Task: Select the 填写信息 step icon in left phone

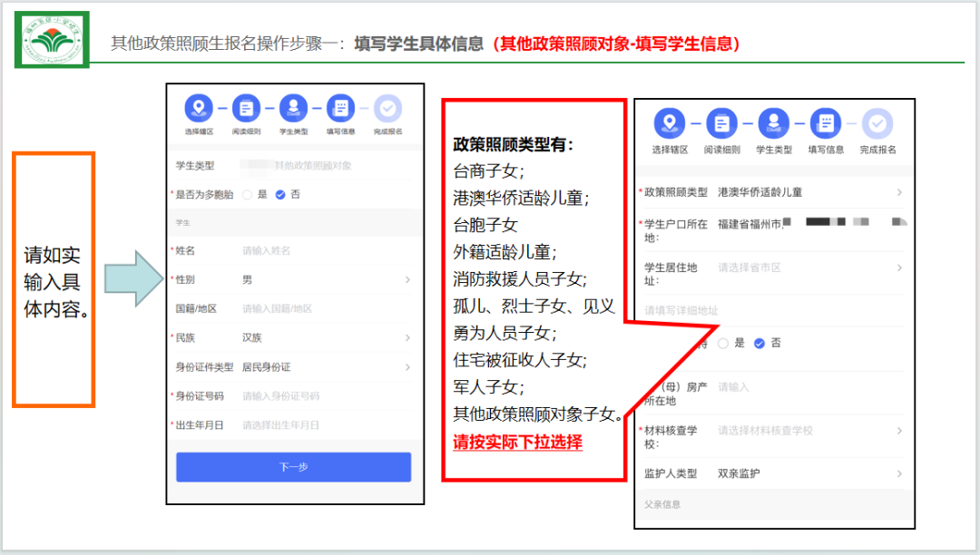Action: pyautogui.click(x=340, y=108)
